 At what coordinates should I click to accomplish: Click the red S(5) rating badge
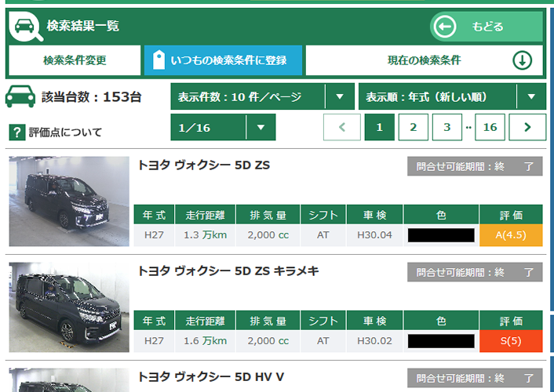tap(511, 340)
